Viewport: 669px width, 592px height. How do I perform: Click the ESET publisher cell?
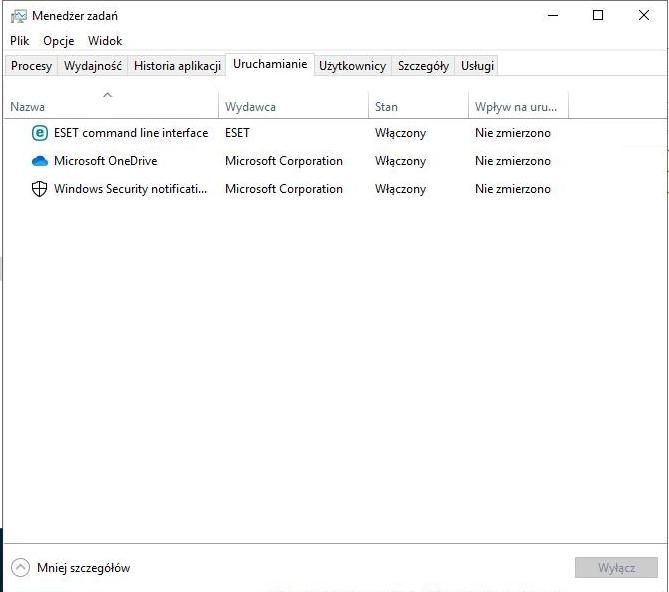coord(237,133)
